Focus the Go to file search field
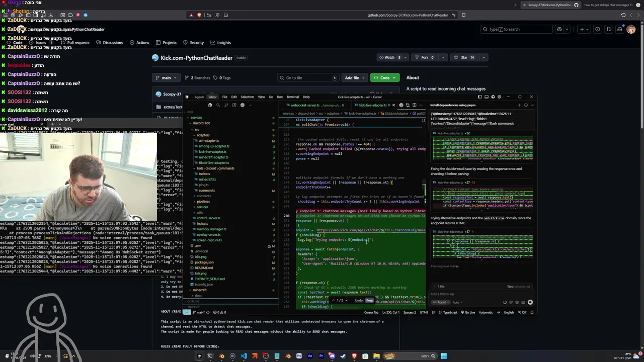This screenshot has width=644, height=362. tap(307, 78)
